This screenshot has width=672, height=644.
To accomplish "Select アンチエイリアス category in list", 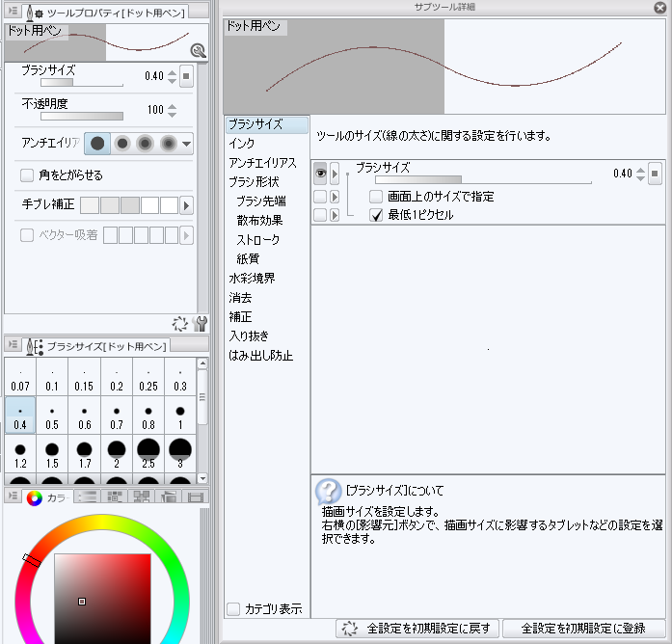I will (x=262, y=163).
